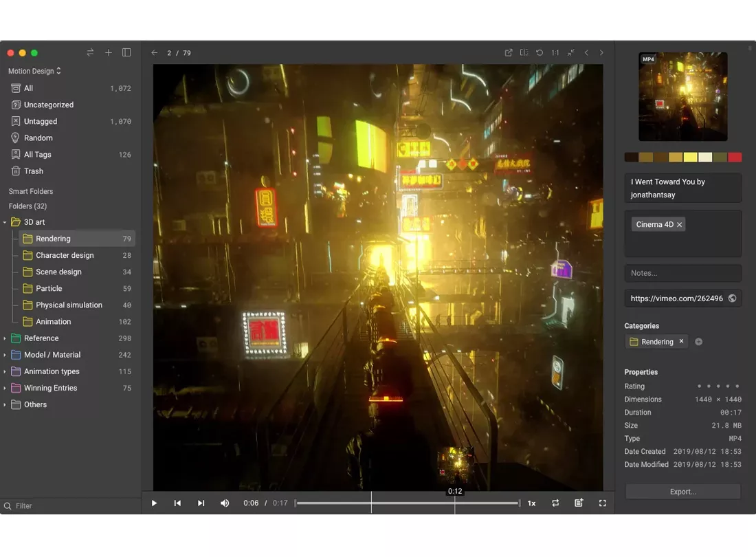Click the Folders (32) heading

click(27, 206)
